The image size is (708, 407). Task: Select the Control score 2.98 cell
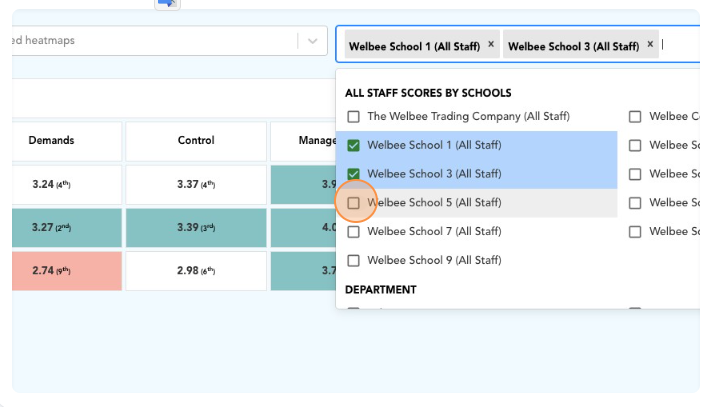point(196,271)
